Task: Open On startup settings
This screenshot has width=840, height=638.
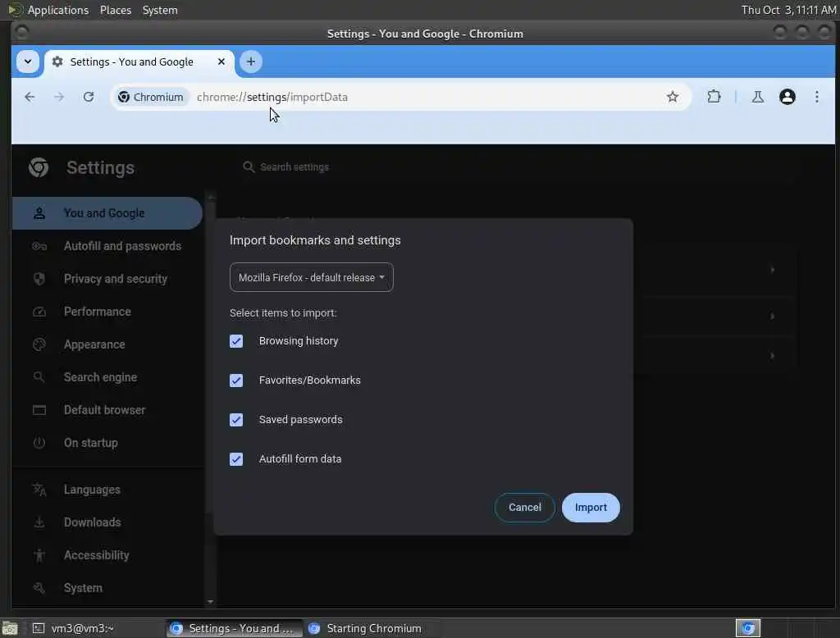Action: 107,443
